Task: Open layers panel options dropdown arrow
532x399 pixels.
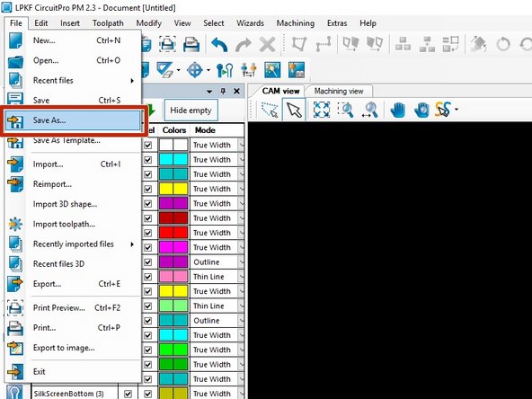Action: click(209, 92)
